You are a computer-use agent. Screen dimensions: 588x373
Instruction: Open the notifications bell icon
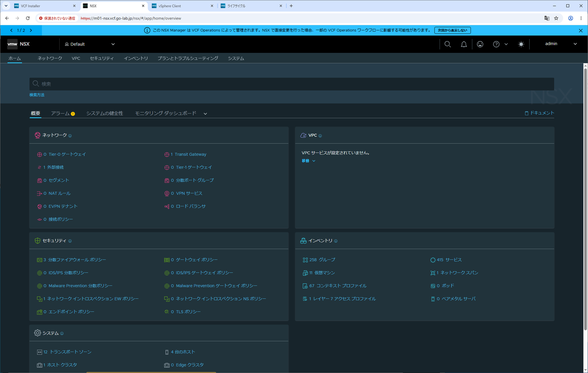click(x=464, y=44)
